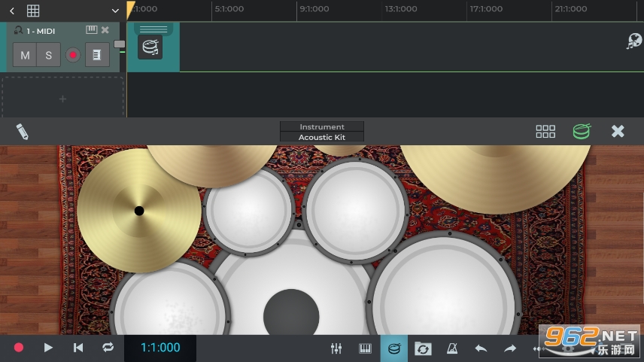Screen dimensions: 644x362
Task: Start recording with the red record button
Action: click(19, 348)
